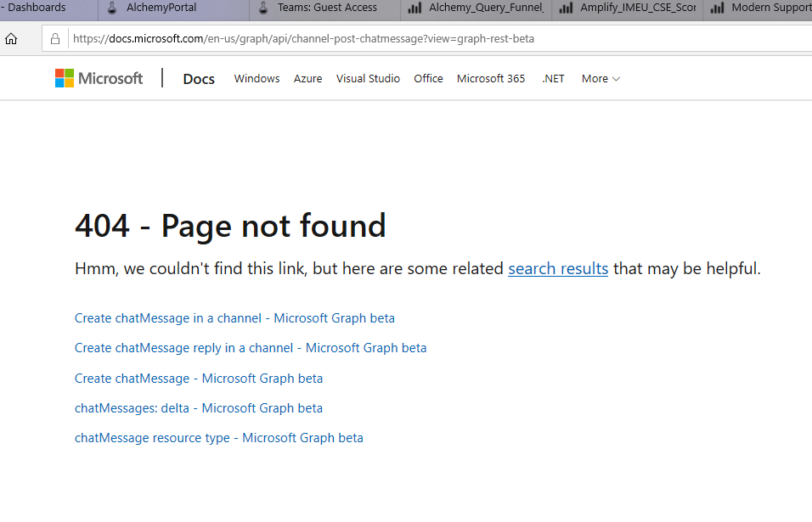Open the 'chatMessages: delta' documentation link
Viewport: 812px width, 522px height.
[198, 407]
